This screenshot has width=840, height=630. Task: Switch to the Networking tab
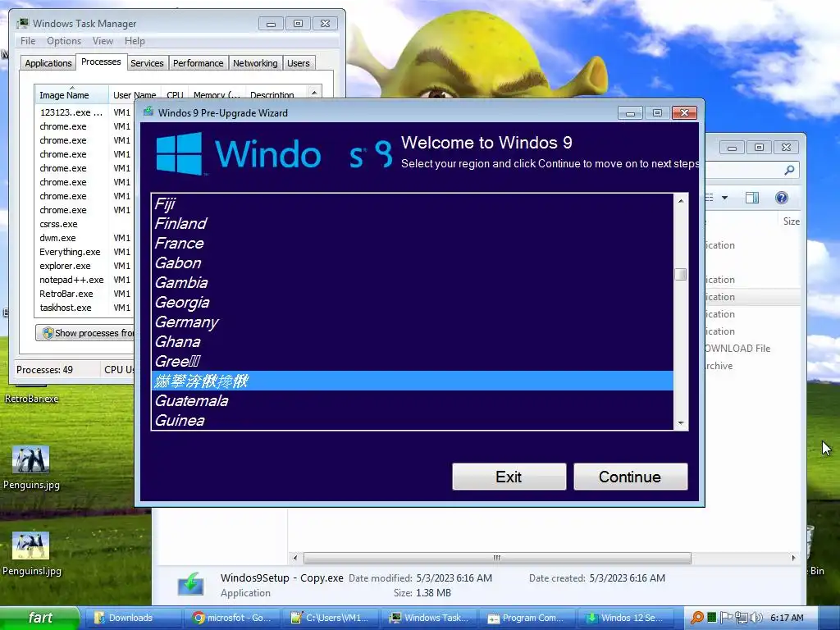point(255,62)
